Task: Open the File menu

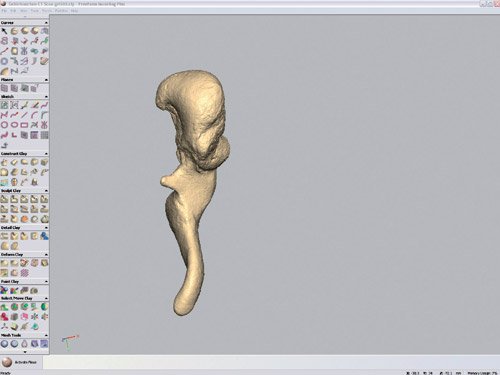Action: (4, 11)
